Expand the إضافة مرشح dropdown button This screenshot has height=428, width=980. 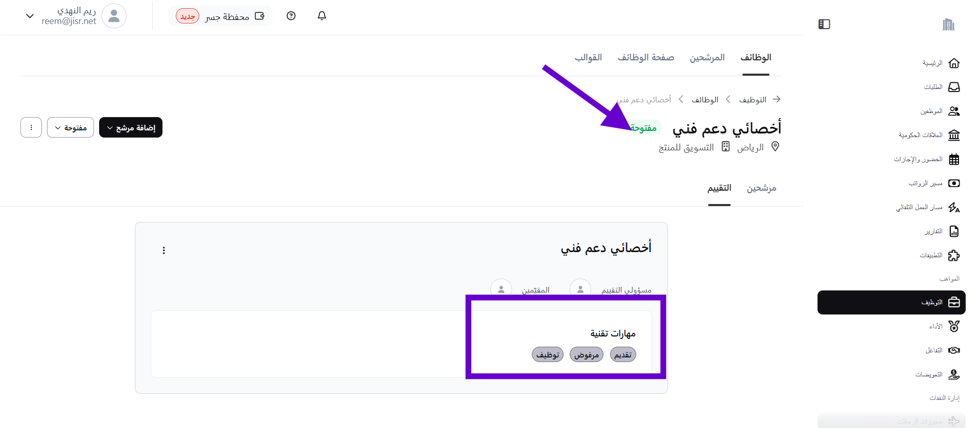pyautogui.click(x=131, y=128)
